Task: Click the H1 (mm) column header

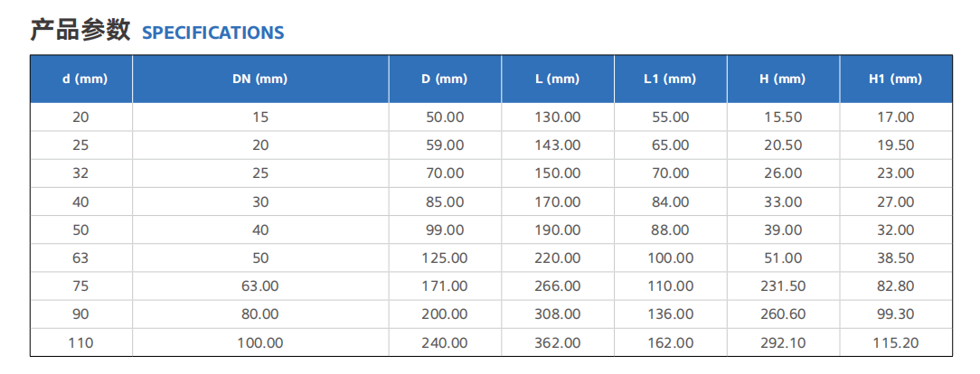Action: [896, 79]
